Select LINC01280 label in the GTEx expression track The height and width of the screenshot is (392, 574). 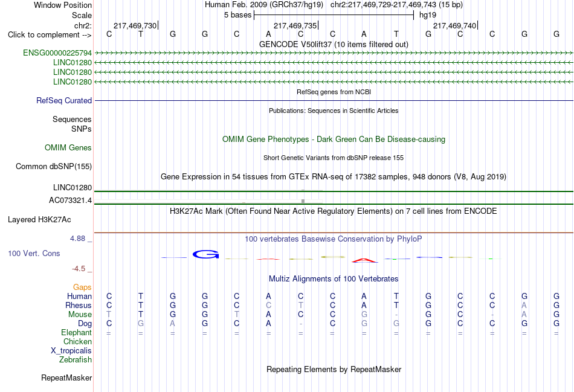72,187
